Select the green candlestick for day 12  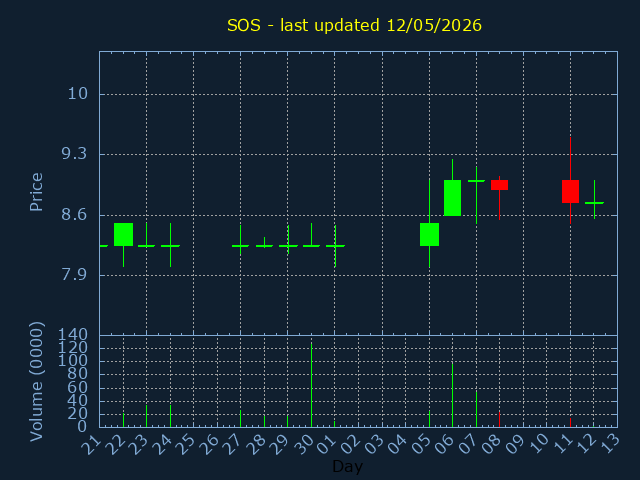pyautogui.click(x=594, y=202)
